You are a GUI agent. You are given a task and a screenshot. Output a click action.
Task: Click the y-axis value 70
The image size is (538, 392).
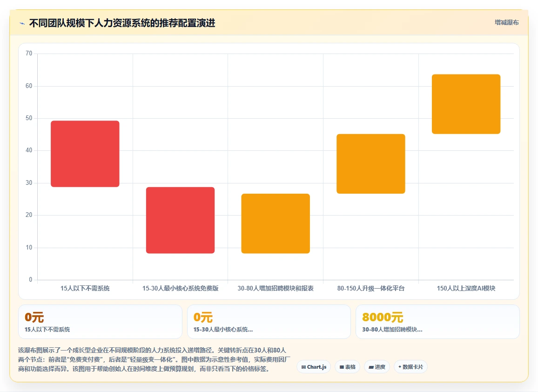coord(29,53)
